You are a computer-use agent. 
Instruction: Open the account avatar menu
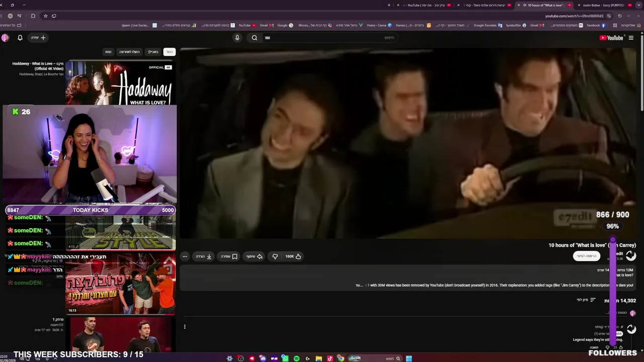coord(6,38)
